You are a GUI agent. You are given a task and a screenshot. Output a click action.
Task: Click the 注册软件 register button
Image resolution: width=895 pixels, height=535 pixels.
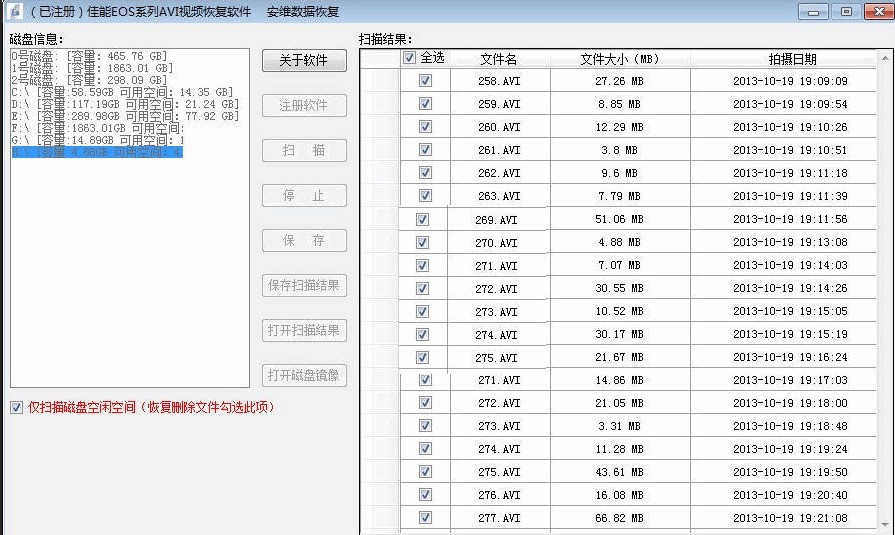pos(304,106)
